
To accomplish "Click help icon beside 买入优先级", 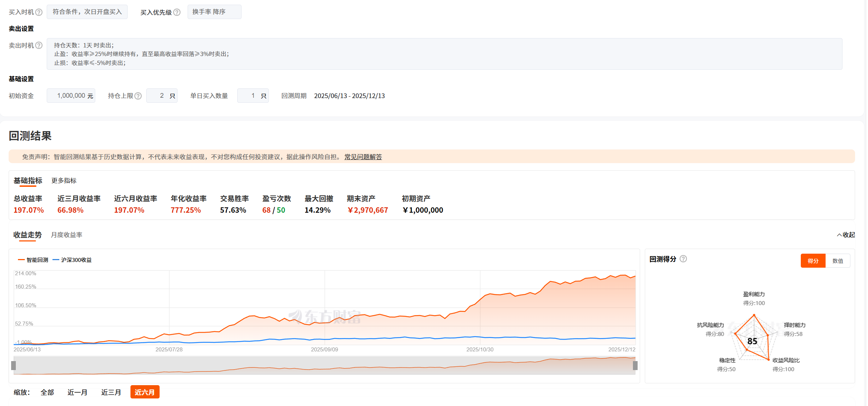I will point(177,12).
